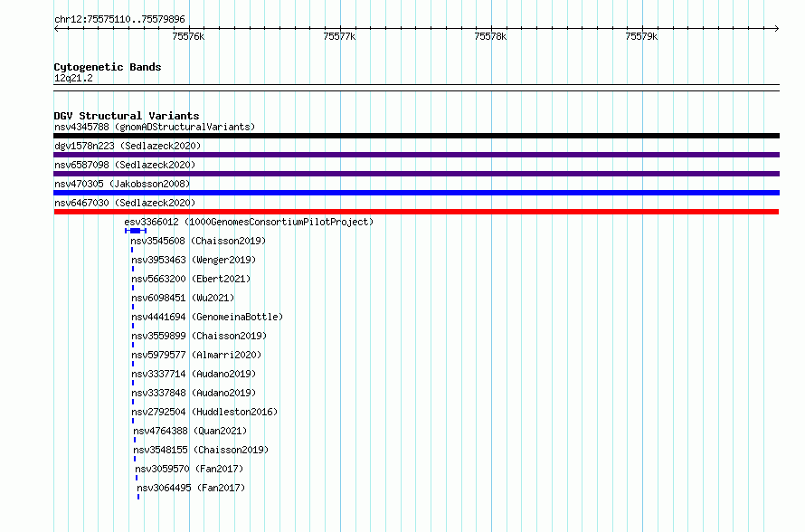Open variant nsv3337714 Audano2019 label
This screenshot has height=532, width=805.
[194, 374]
